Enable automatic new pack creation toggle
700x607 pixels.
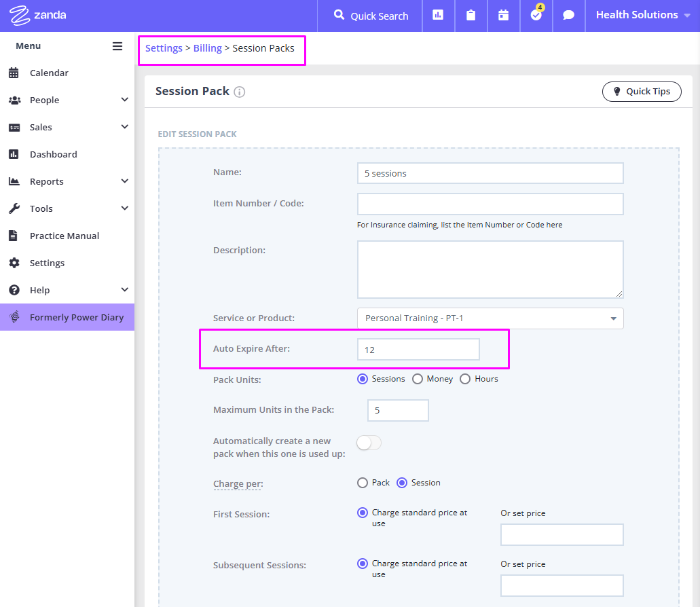[x=369, y=442]
